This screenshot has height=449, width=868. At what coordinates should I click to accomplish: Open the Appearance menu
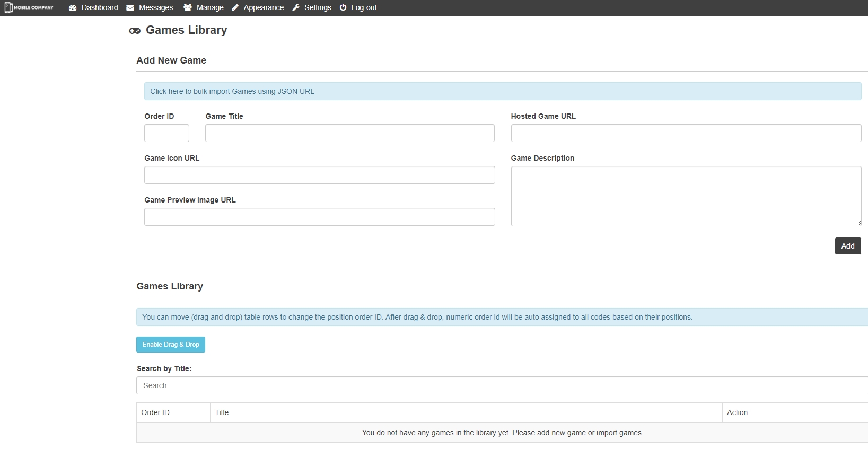tap(258, 7)
